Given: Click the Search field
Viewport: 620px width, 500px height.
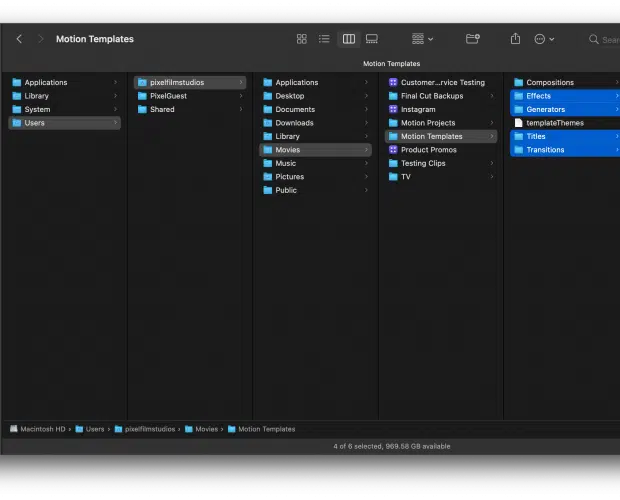Looking at the screenshot, I should coord(604,40).
